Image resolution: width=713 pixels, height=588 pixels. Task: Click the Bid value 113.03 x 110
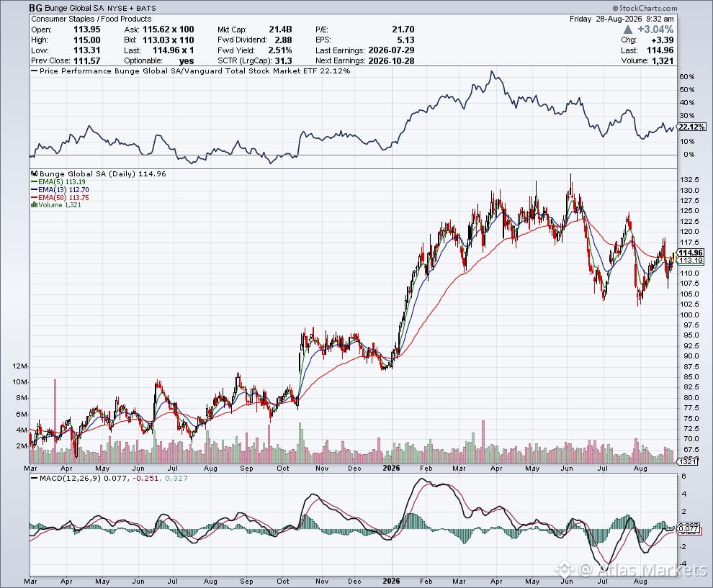[x=169, y=40]
